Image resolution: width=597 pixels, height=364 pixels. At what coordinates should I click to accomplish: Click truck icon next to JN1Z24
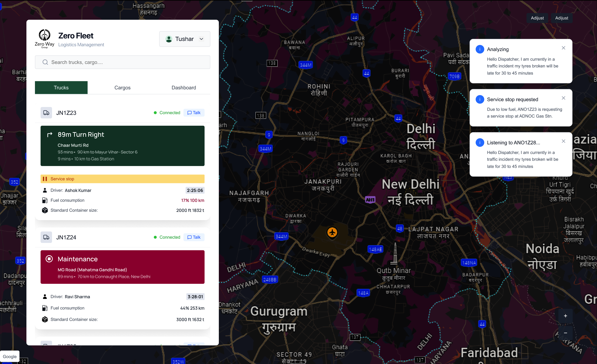46,237
